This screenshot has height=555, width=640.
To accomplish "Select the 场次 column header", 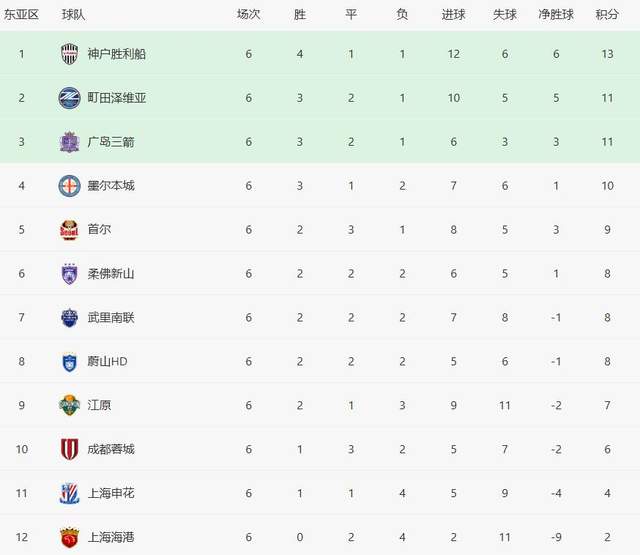I will 248,15.
